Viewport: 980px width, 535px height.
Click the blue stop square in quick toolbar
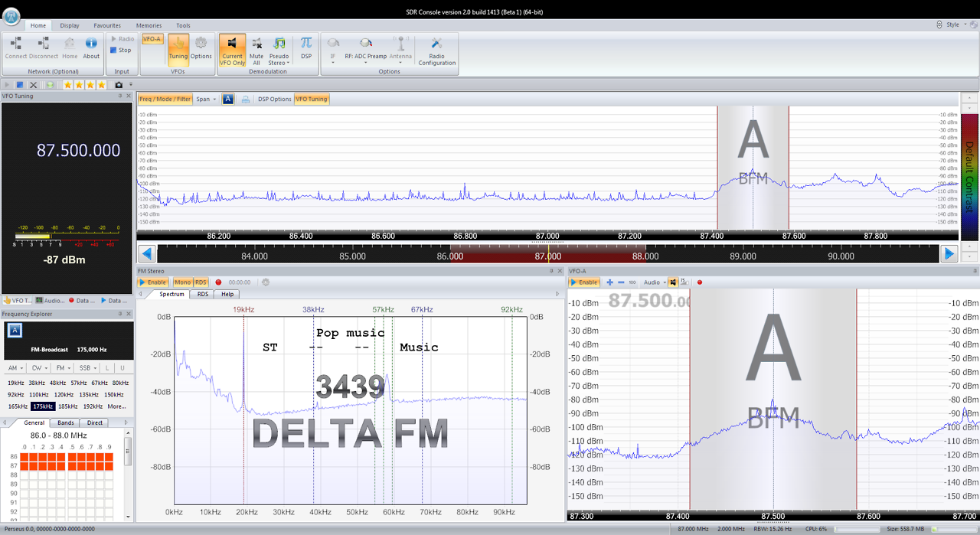coord(20,84)
